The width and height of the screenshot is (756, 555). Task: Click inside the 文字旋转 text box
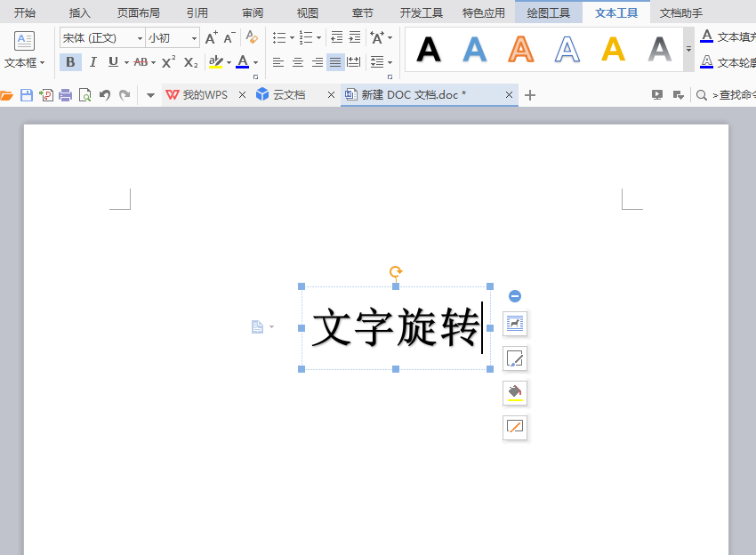(396, 328)
